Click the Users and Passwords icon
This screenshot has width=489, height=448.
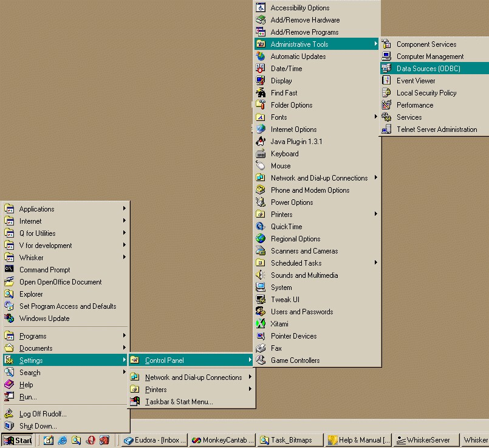click(261, 312)
